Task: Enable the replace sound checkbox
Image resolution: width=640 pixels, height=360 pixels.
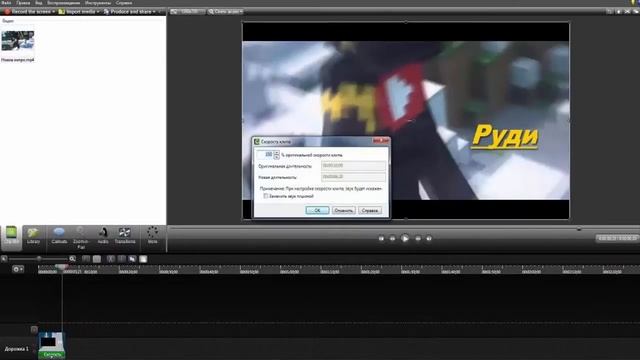Action: click(x=266, y=196)
